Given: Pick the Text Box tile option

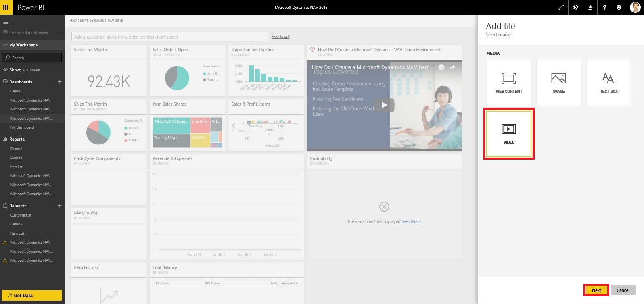Looking at the screenshot, I should 608,83.
